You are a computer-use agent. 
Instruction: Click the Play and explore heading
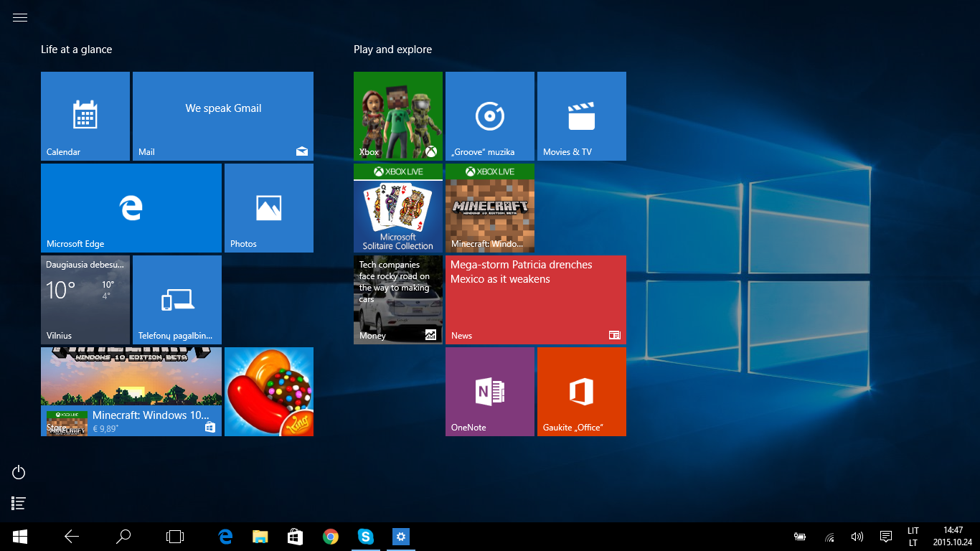click(x=392, y=50)
